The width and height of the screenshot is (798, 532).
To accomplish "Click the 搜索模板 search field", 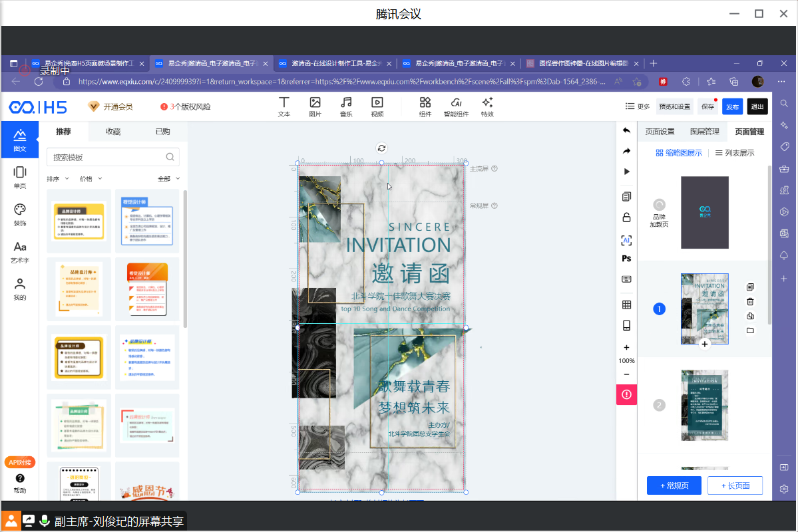I will (x=106, y=158).
